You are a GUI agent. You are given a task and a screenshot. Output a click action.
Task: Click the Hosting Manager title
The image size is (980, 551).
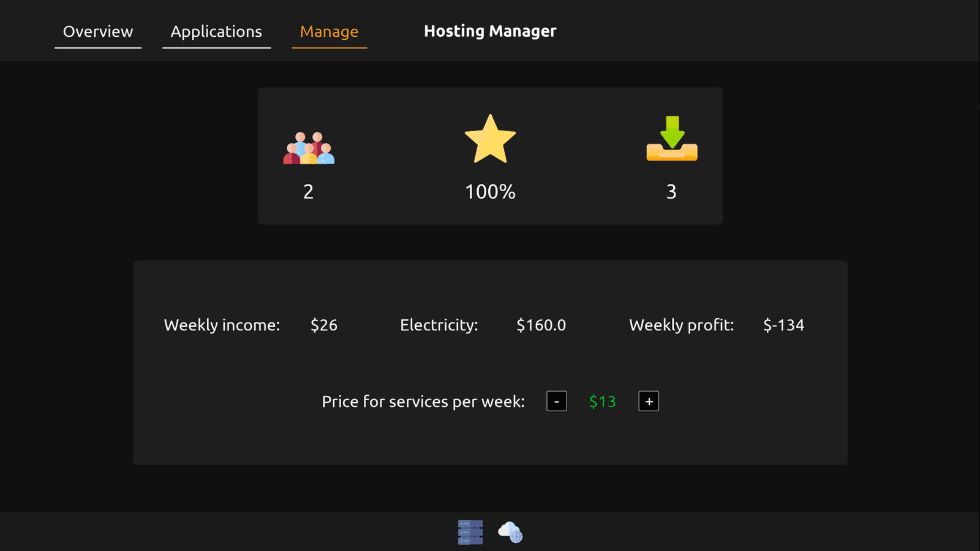pos(490,31)
